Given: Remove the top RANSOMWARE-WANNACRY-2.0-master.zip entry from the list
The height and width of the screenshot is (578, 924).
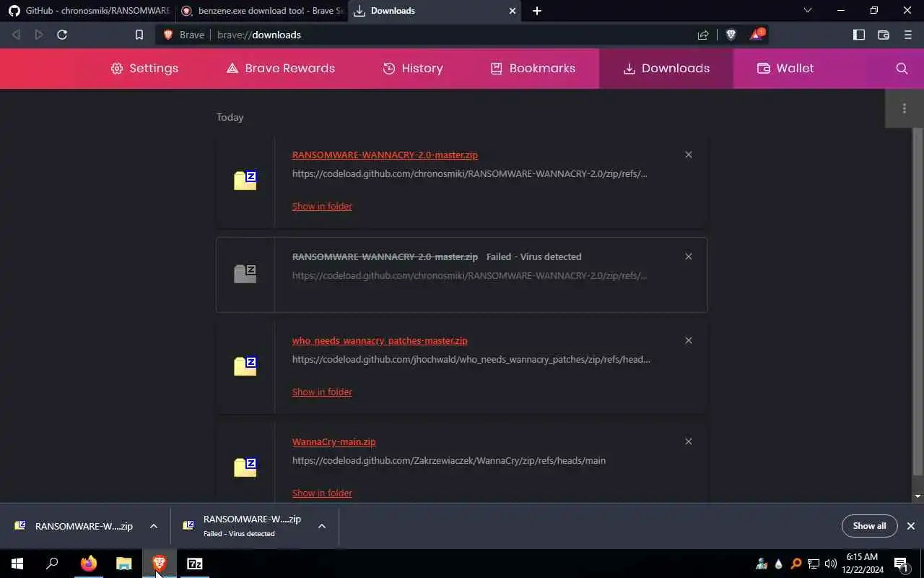Looking at the screenshot, I should [689, 155].
